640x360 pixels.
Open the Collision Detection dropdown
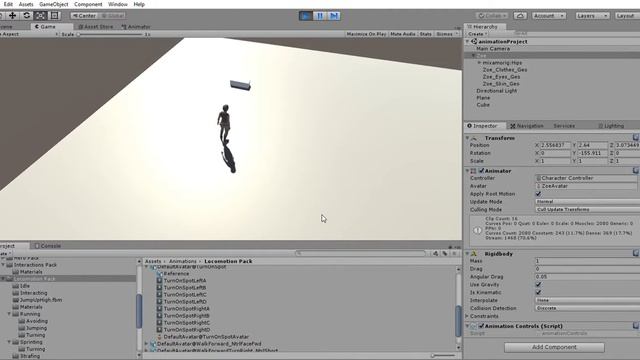[587, 308]
